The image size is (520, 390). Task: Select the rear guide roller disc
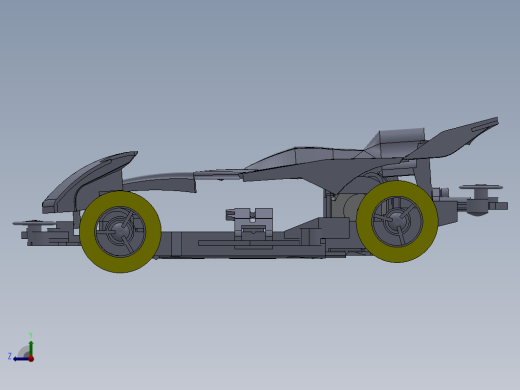[x=480, y=187]
